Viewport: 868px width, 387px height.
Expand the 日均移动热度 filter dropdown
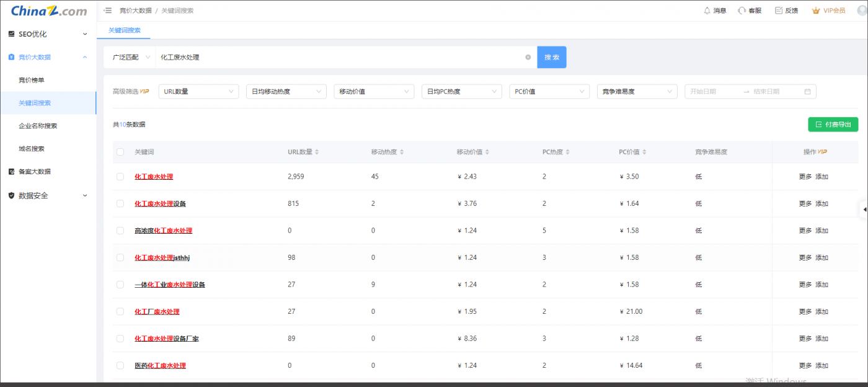tap(286, 92)
